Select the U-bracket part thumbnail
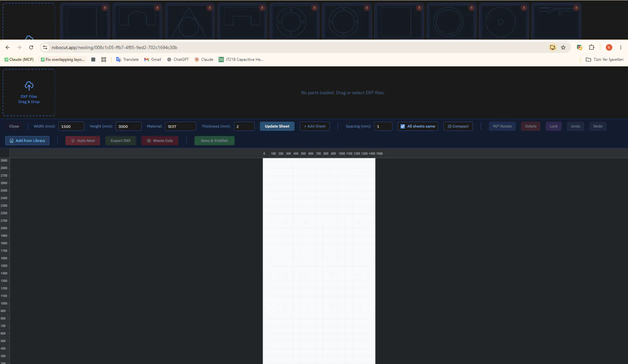This screenshot has height=364, width=628. pos(242,22)
